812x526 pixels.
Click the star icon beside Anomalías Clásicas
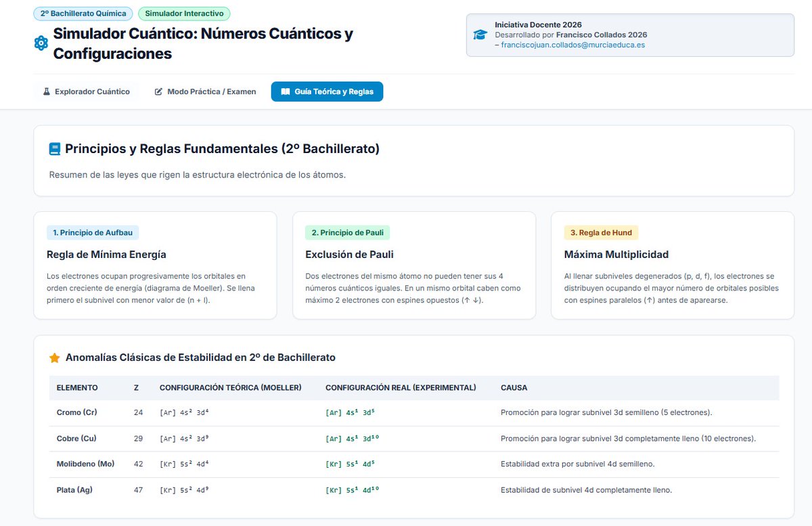(55, 357)
